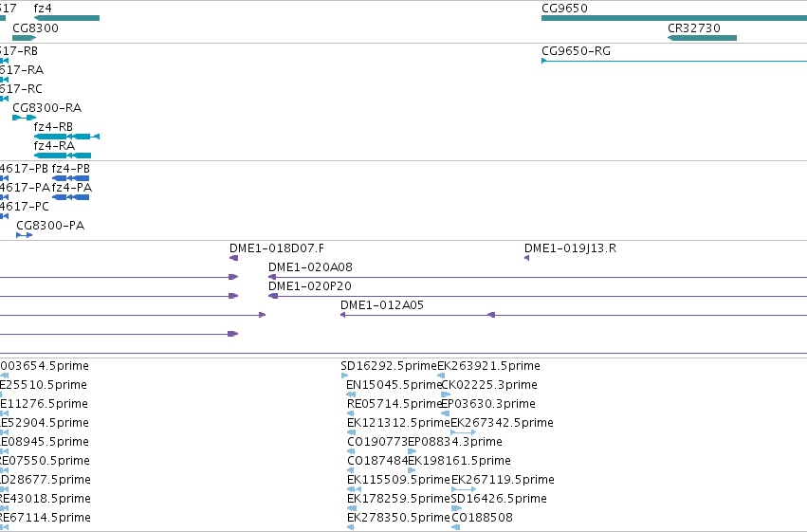Click the EK178259.5prime EST label
Screen dimensions: 807x532
[x=399, y=499]
